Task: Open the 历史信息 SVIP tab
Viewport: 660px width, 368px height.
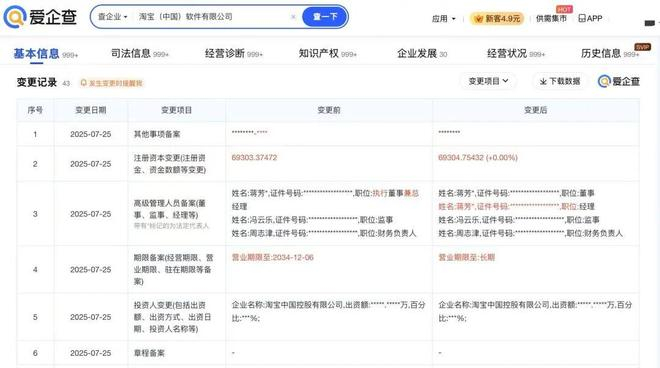Action: pyautogui.click(x=610, y=53)
